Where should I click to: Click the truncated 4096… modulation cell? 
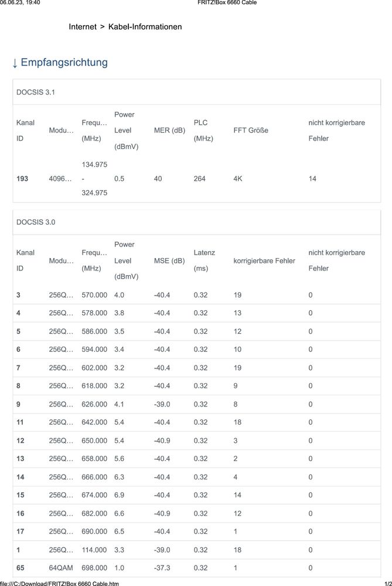point(61,178)
